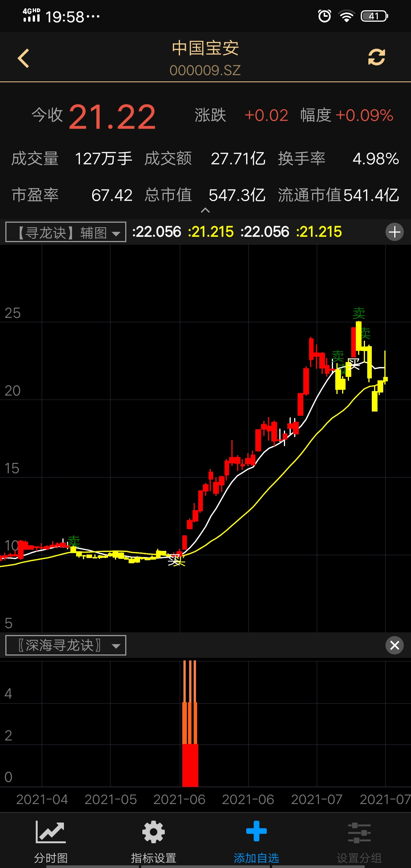
Task: Tap the 中国宝安 stock title
Action: pos(205,48)
